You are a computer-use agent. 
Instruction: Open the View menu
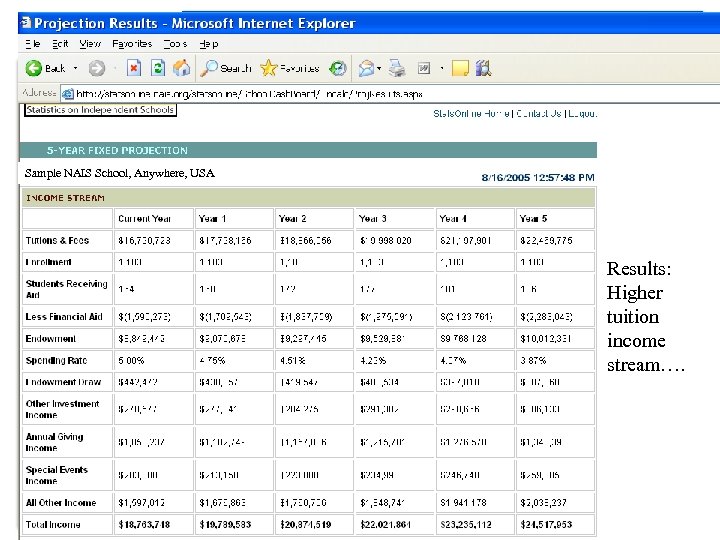[x=90, y=44]
